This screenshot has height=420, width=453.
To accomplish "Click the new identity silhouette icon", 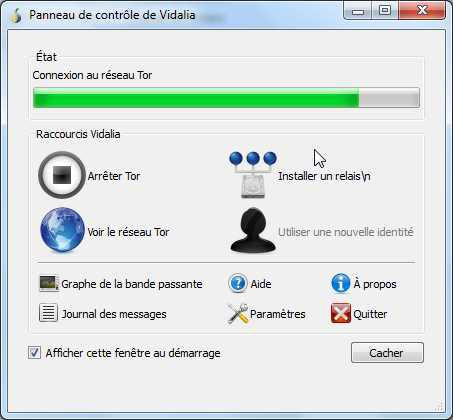I will coord(253,230).
